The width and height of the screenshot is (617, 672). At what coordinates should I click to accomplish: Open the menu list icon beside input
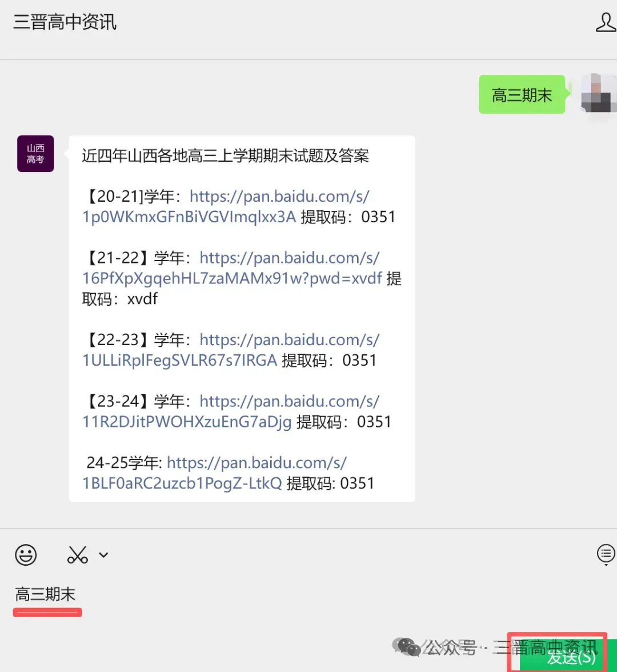606,554
